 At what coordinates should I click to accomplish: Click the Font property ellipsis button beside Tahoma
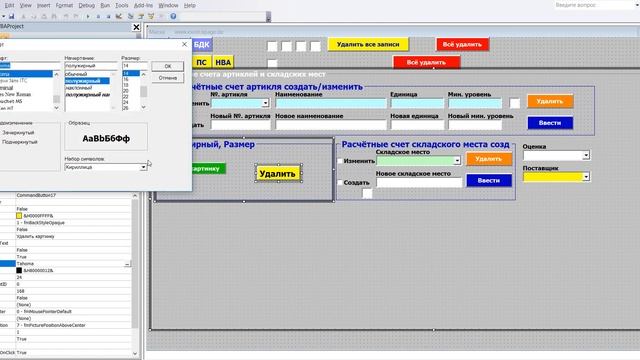(127, 264)
